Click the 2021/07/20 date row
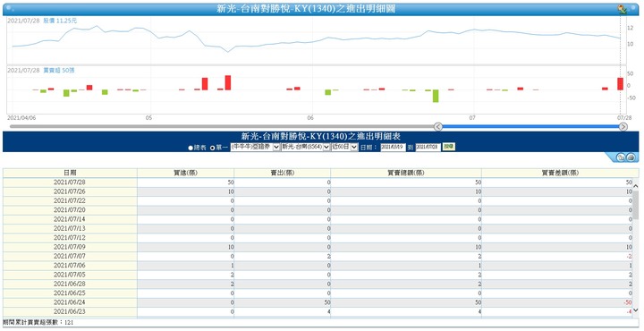The image size is (644, 331). [x=70, y=210]
